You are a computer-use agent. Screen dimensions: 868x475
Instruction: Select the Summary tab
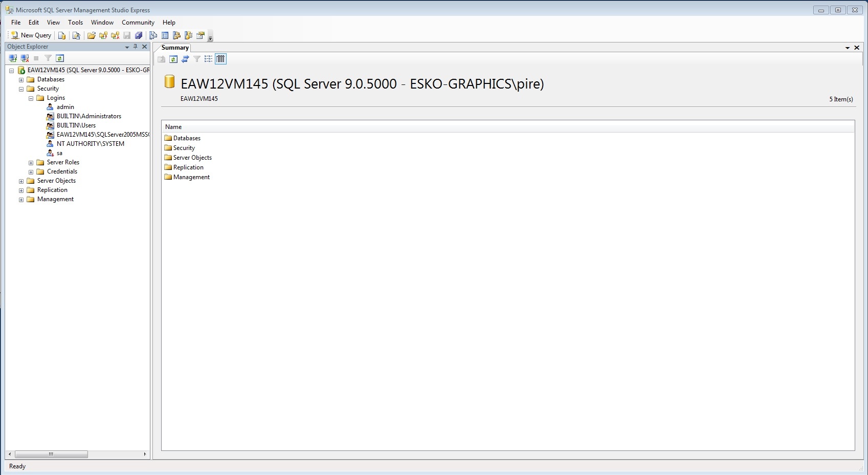point(174,47)
